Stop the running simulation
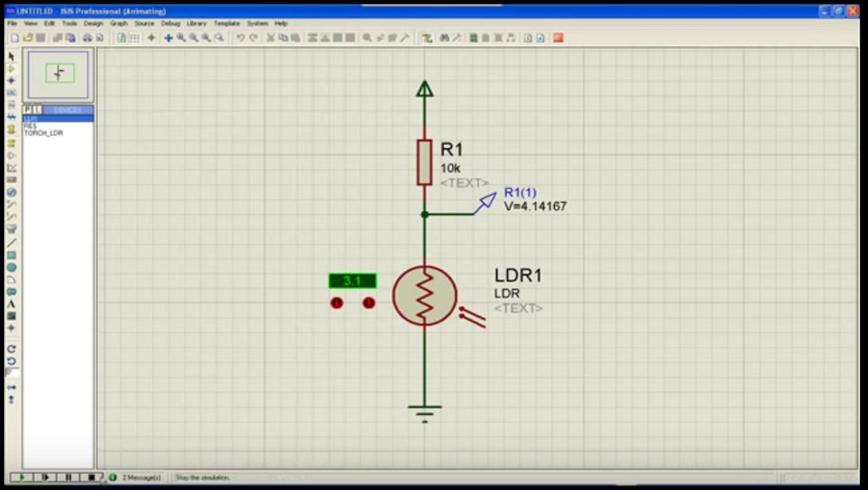Image resolution: width=868 pixels, height=490 pixels. pos(91,477)
